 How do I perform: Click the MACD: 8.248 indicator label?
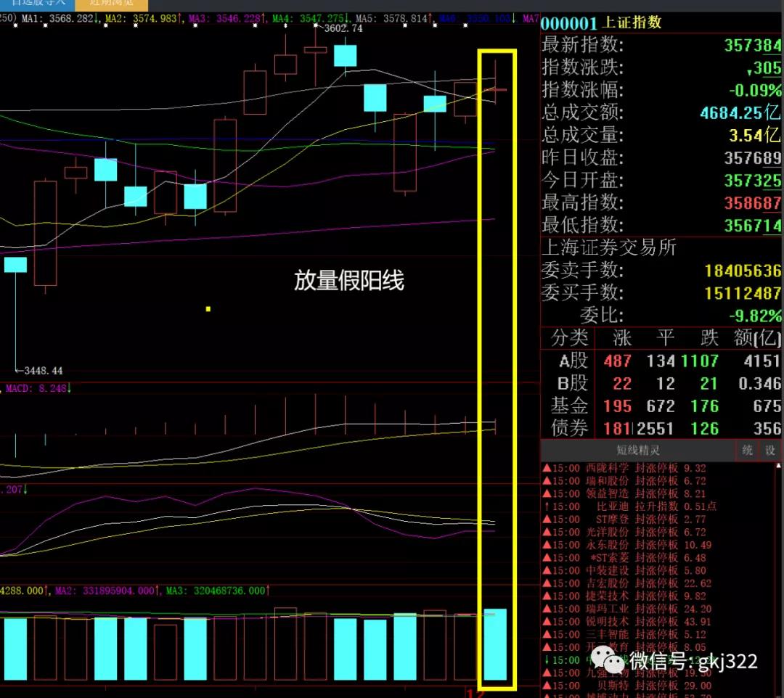pyautogui.click(x=38, y=388)
